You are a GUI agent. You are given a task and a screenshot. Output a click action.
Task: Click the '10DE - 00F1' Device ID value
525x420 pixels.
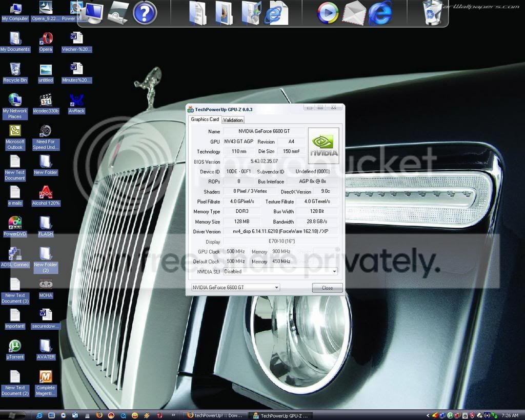(x=238, y=171)
